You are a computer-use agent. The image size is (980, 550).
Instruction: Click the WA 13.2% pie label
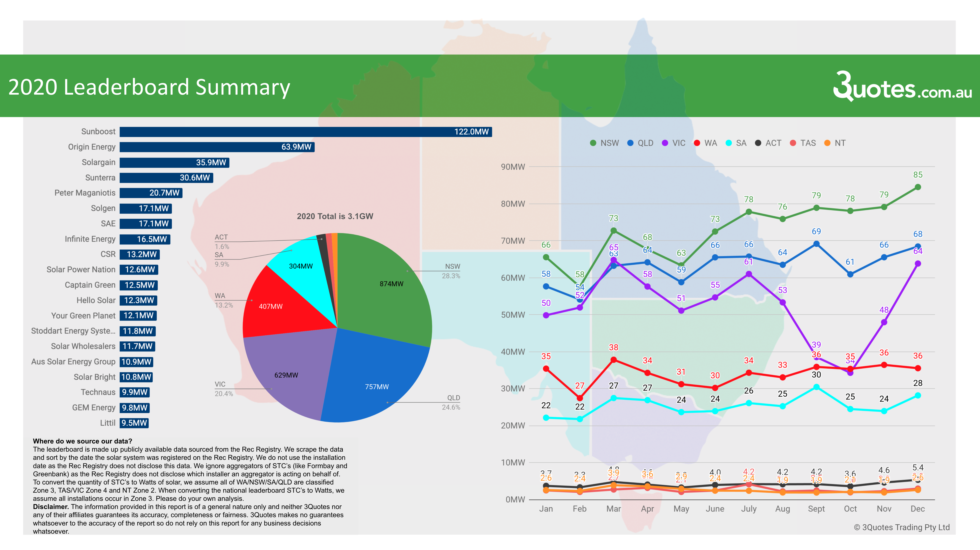(224, 300)
